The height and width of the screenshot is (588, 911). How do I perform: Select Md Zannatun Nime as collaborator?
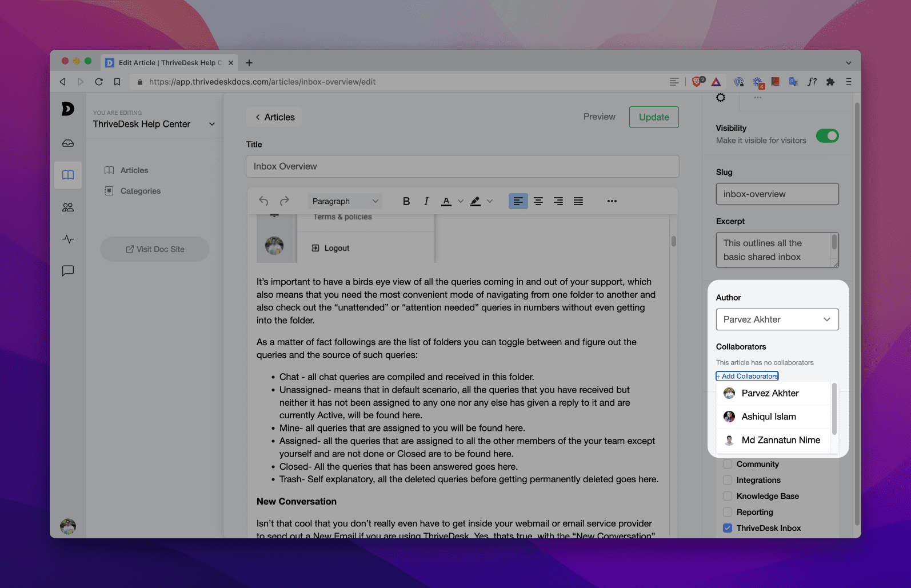pos(773,440)
